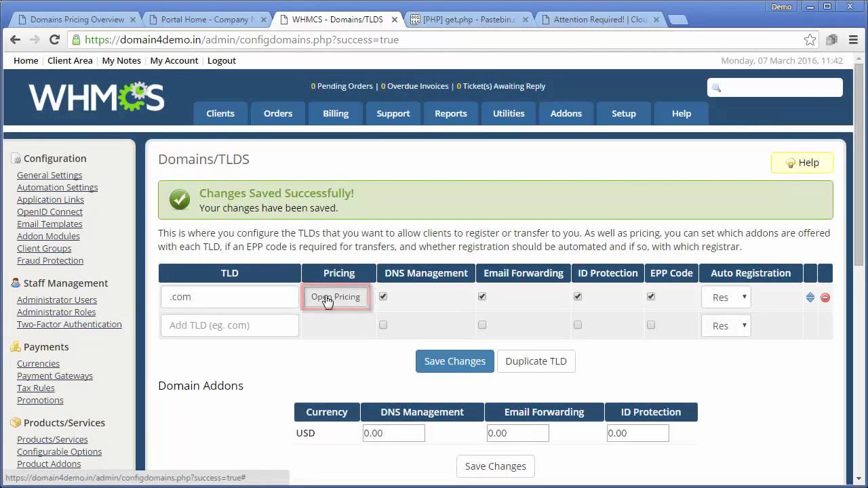Viewport: 868px width, 488px height.
Task: Uncheck DNS Management for .com
Action: 383,296
